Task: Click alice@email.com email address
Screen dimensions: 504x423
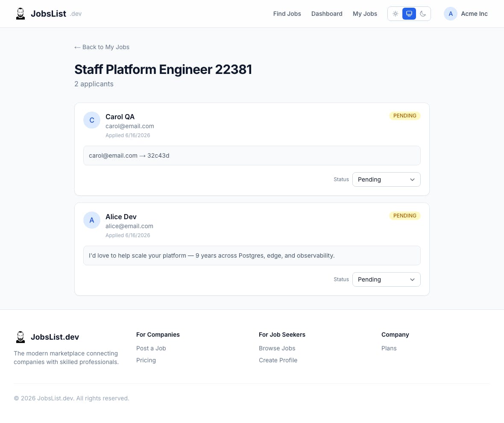Action: (x=129, y=226)
